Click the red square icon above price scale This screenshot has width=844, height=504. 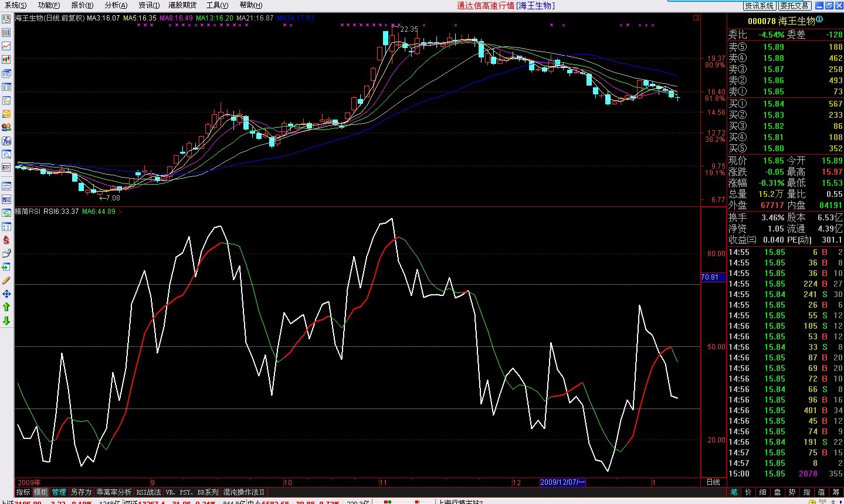[696, 18]
